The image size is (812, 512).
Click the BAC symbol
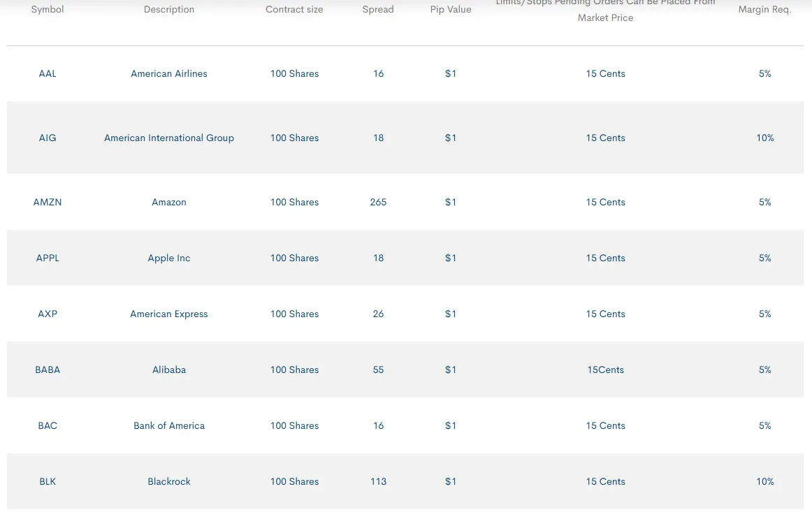point(48,425)
